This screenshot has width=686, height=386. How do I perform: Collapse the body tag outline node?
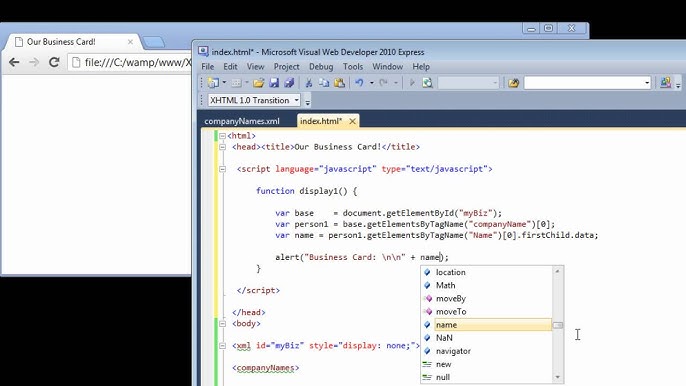click(222, 324)
